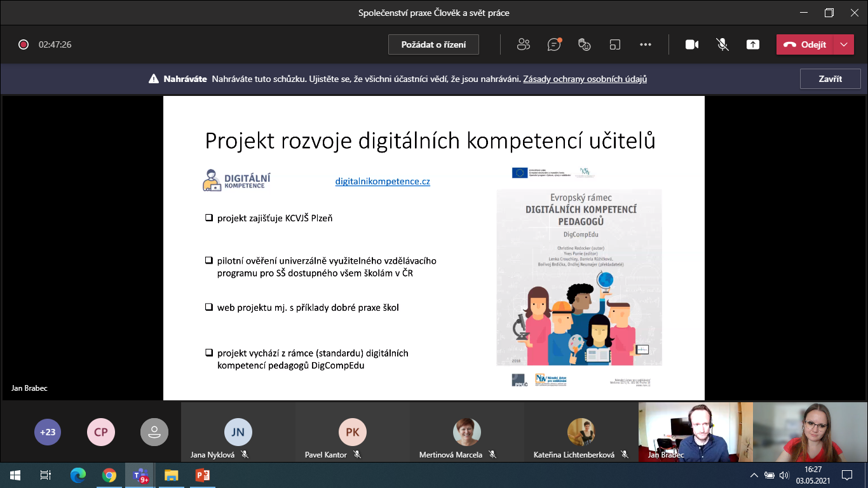Click the red Odejít leave button

pyautogui.click(x=805, y=44)
